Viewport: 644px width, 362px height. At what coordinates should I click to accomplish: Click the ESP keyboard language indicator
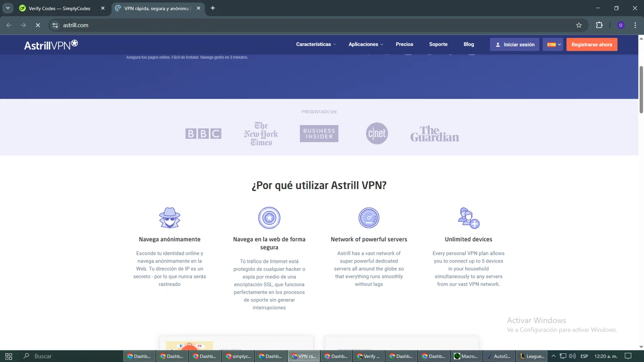click(584, 356)
